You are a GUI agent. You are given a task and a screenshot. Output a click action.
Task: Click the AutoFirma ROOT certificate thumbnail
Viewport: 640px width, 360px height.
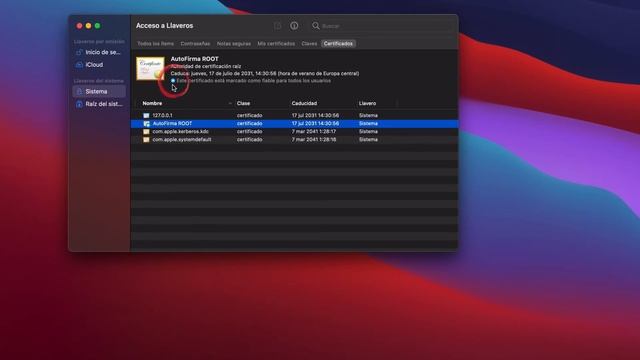tap(150, 69)
